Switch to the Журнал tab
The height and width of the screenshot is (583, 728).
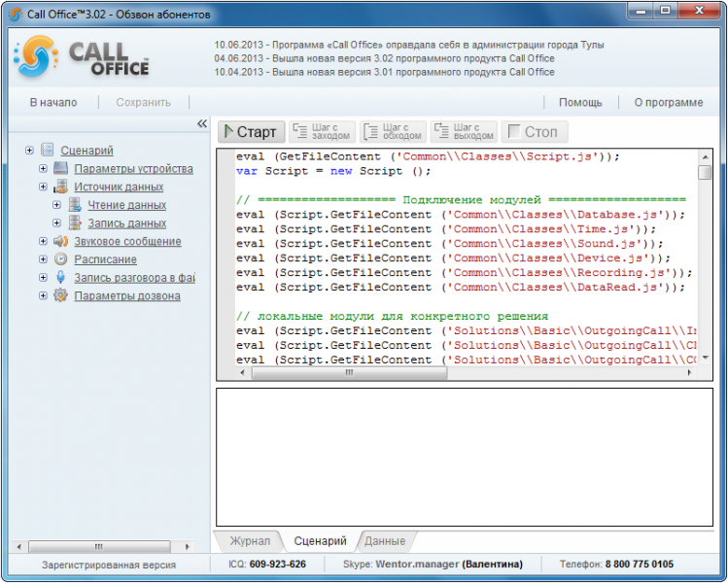click(x=250, y=541)
